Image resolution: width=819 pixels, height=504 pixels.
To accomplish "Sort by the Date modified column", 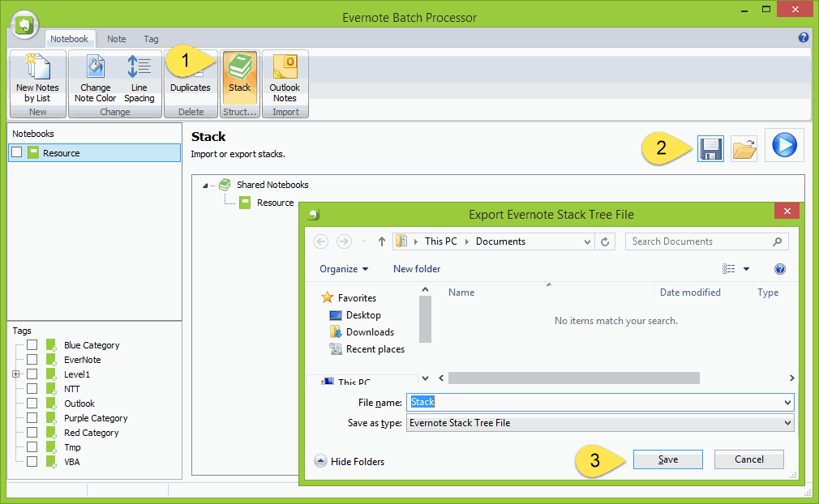I will point(690,293).
